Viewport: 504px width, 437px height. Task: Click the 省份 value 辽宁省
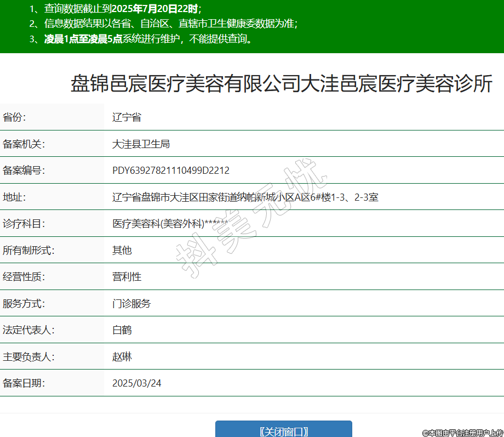(127, 117)
